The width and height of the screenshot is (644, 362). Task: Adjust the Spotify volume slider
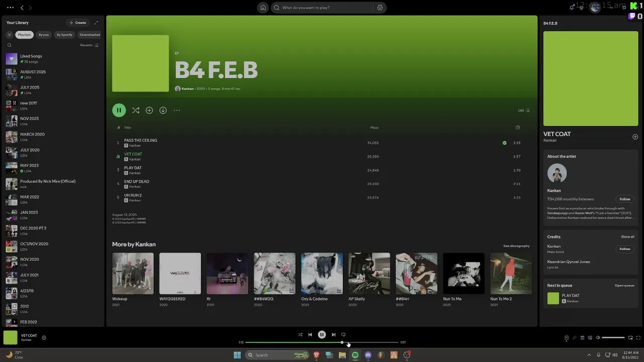[x=613, y=338]
